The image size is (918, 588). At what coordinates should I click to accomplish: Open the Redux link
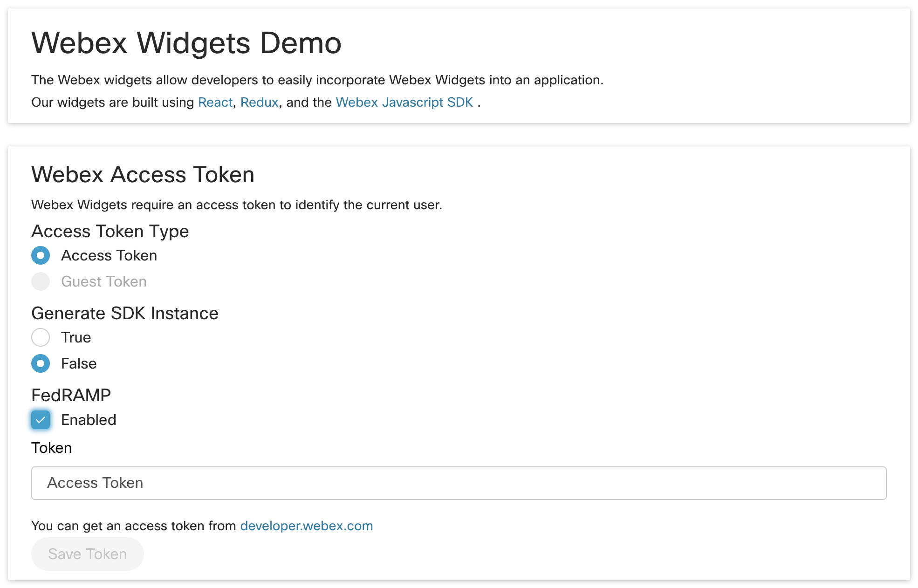point(259,103)
